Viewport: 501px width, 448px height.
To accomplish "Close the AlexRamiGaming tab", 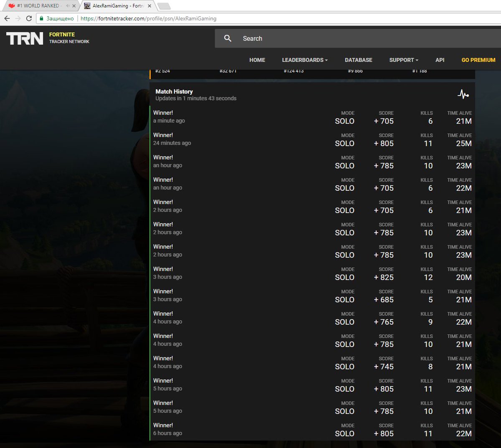I will 149,6.
